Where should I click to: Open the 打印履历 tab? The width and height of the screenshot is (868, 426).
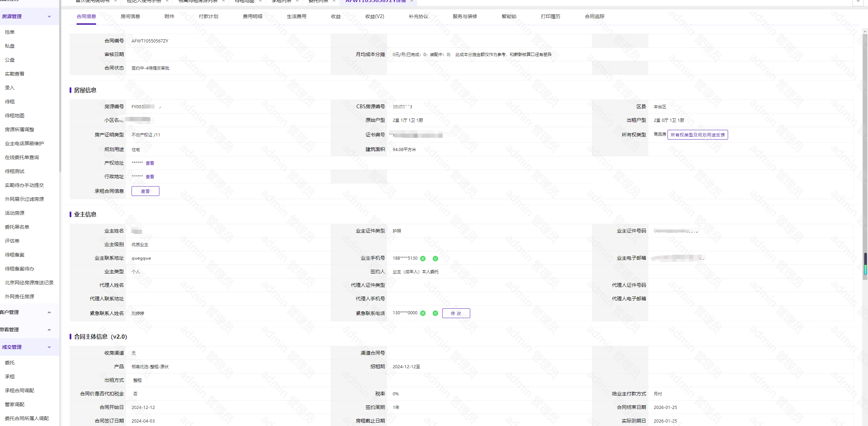tap(551, 16)
